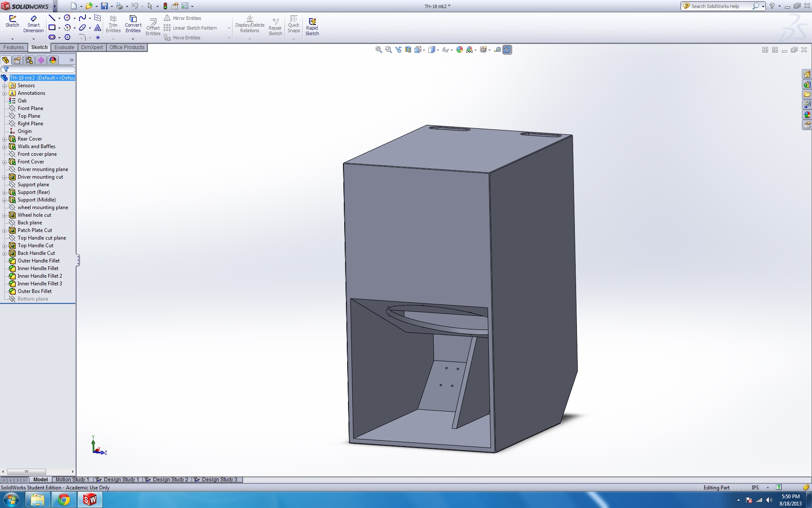Choose the Straight Slot tool
Screen dimensions: 812x508
(52, 37)
